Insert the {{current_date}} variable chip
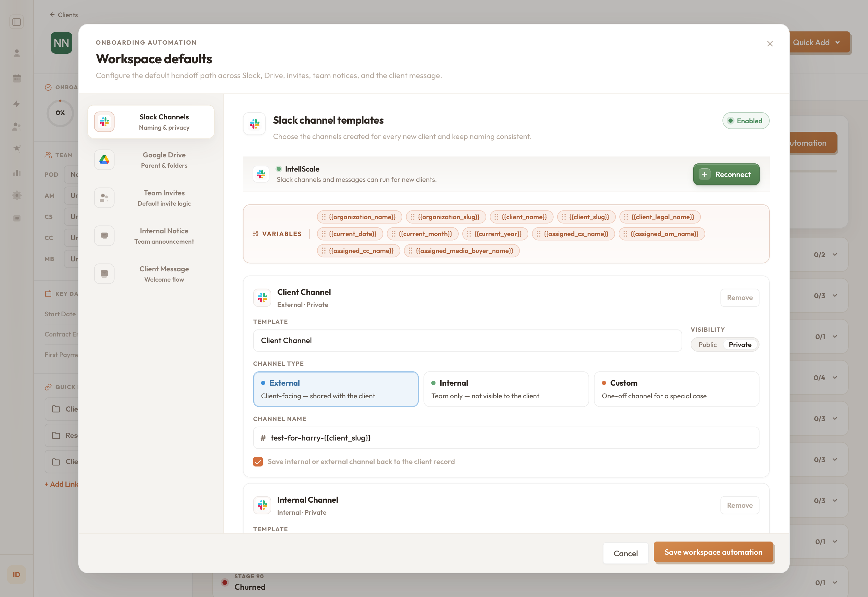868x597 pixels. (350, 234)
